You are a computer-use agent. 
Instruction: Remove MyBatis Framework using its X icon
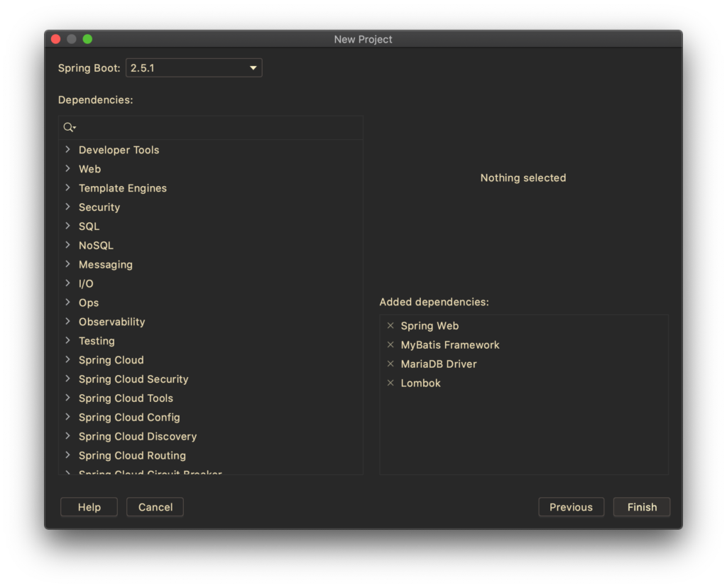[390, 345]
